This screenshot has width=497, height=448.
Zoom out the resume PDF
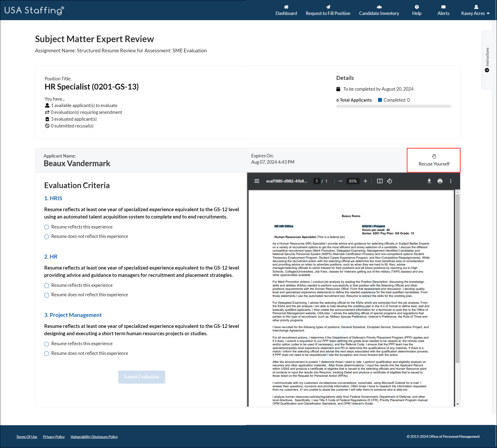click(x=341, y=181)
